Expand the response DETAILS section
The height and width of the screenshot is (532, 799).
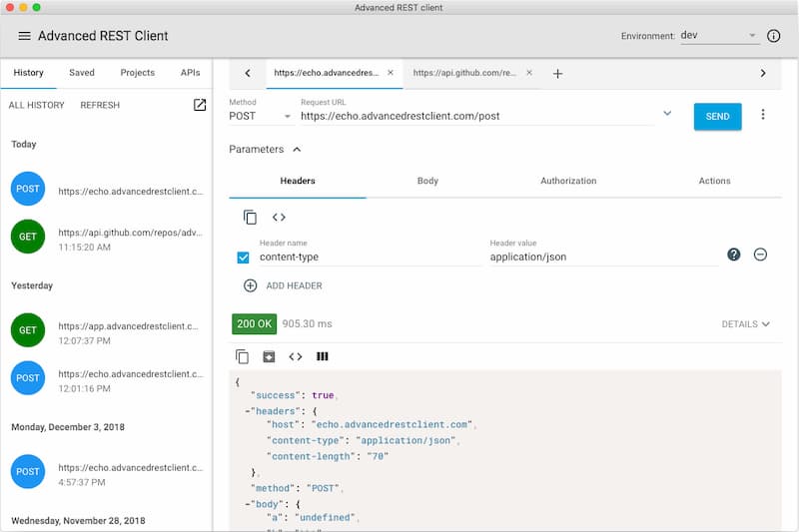(745, 324)
